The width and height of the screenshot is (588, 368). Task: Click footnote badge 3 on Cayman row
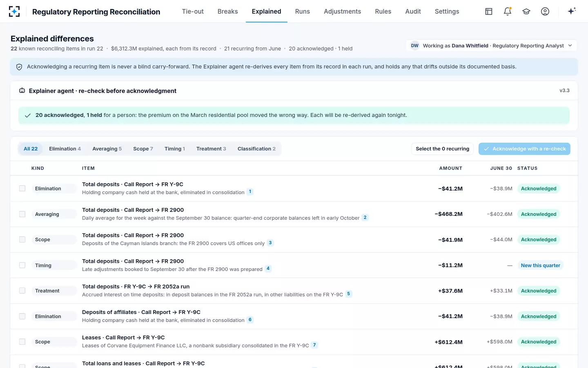pos(270,243)
